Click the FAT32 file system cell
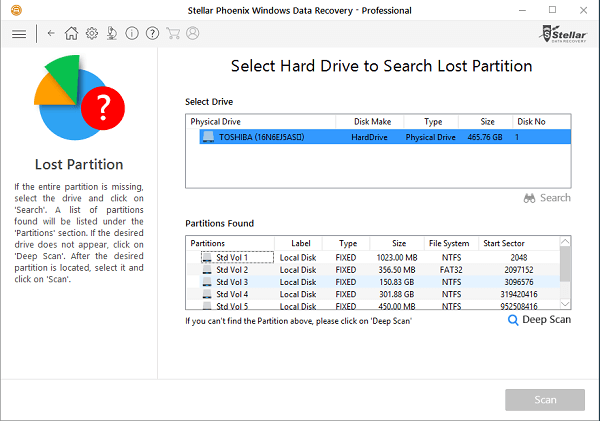The height and width of the screenshot is (421, 600). (451, 270)
